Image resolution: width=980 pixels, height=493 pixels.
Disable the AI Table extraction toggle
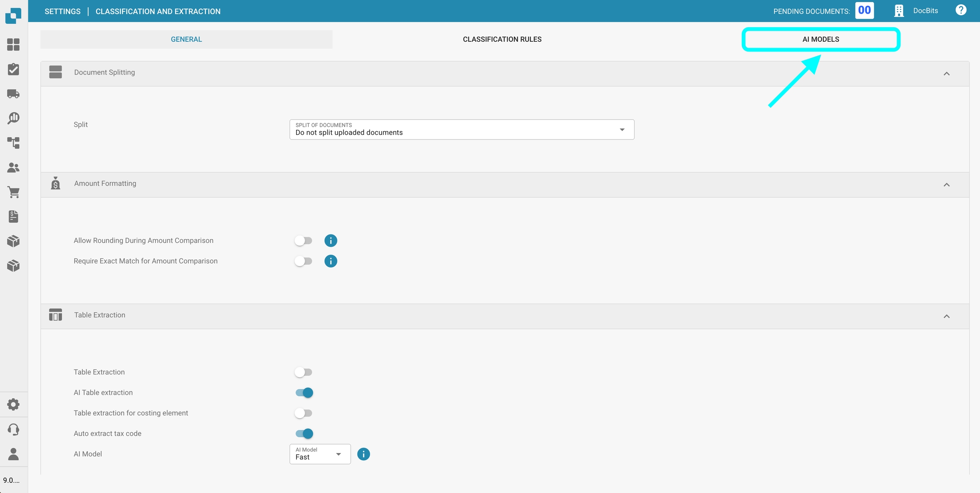click(304, 393)
